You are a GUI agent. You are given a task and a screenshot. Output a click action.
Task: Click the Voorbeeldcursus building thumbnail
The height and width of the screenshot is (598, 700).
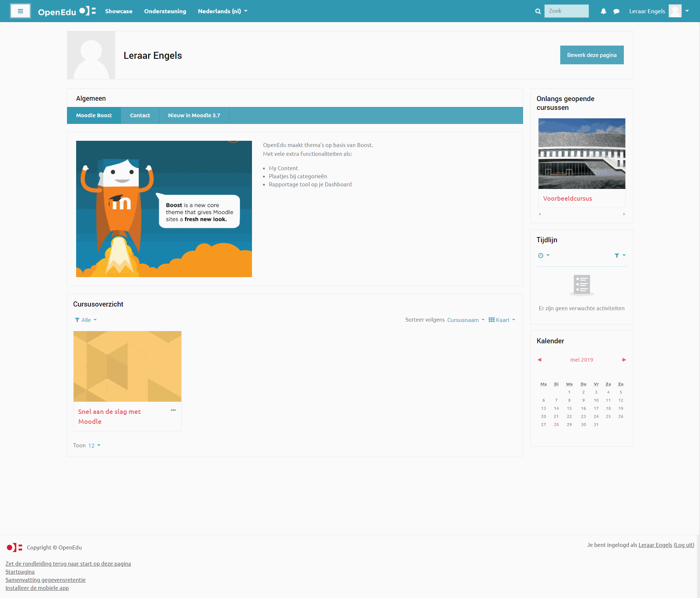(x=582, y=154)
